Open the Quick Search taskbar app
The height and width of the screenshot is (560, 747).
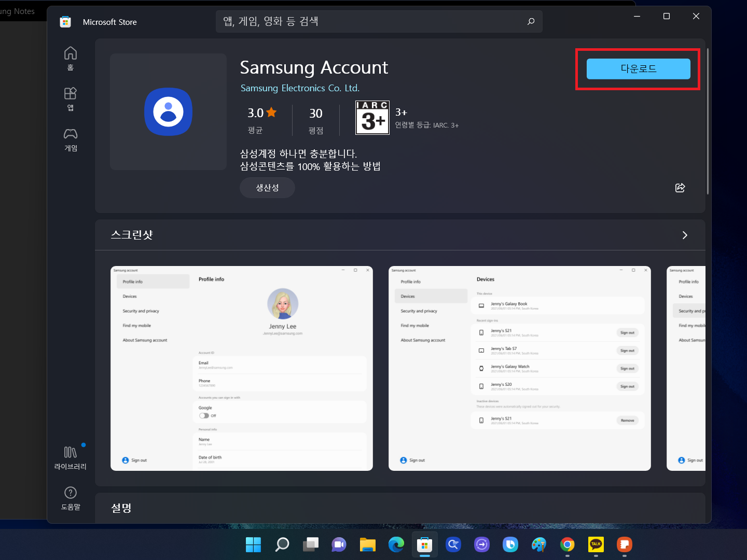[x=453, y=544]
